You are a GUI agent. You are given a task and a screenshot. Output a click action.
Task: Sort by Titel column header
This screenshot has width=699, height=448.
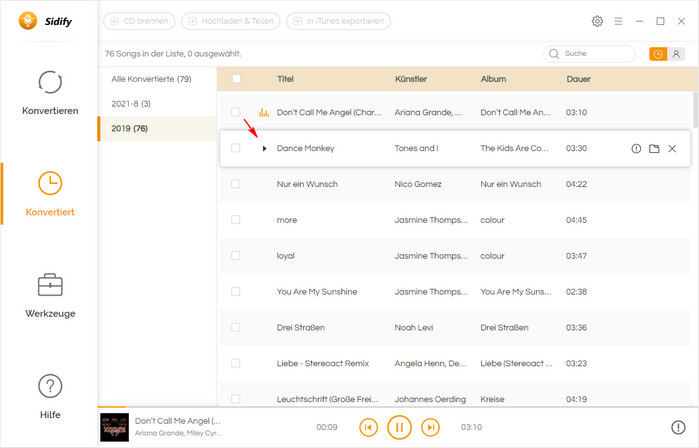click(285, 79)
